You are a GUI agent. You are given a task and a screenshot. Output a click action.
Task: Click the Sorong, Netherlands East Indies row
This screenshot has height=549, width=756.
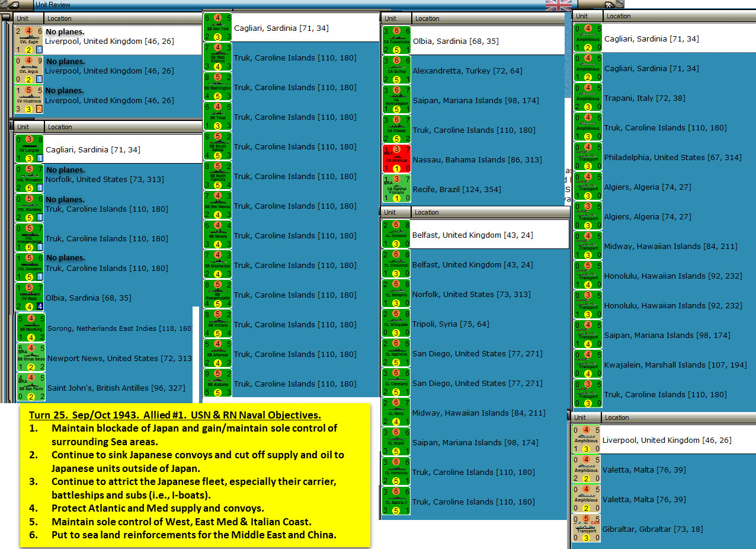pyautogui.click(x=119, y=328)
